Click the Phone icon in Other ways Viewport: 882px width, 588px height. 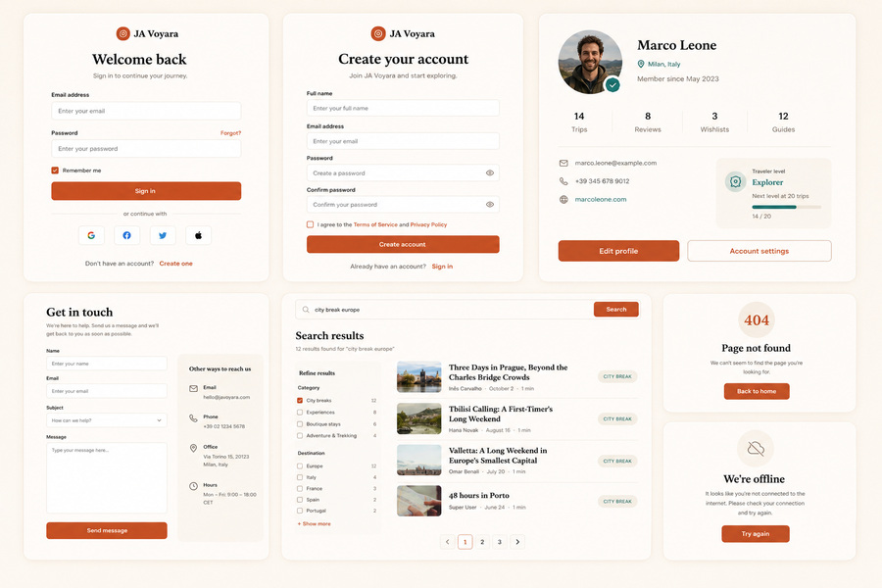tap(193, 418)
